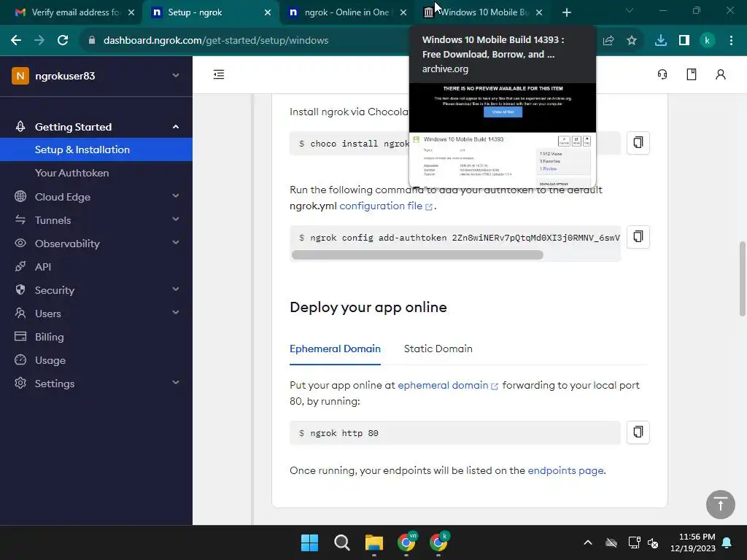Click the Tunnels arrows icon
The height and width of the screenshot is (560, 747).
coord(20,219)
